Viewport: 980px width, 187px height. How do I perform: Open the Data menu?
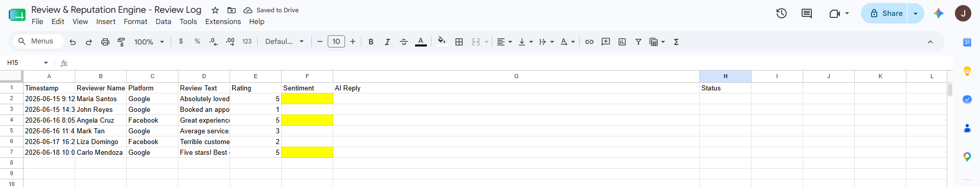click(x=163, y=21)
